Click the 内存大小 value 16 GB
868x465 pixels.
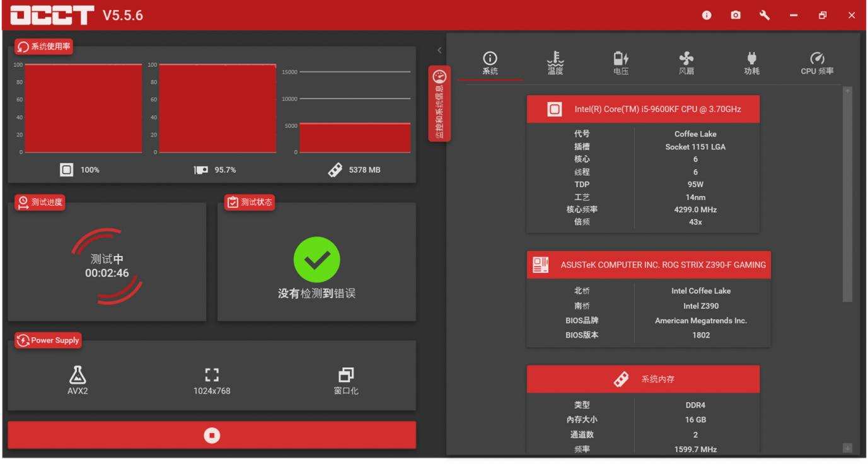tap(695, 420)
